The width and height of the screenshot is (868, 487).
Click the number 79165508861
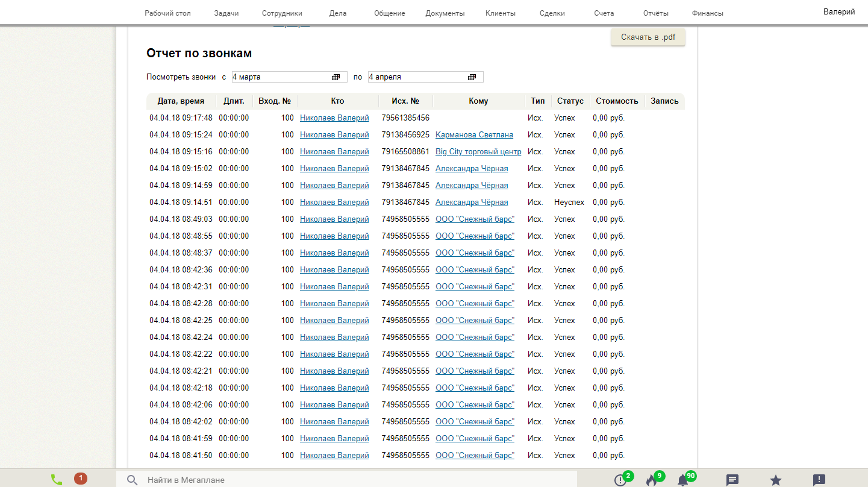click(x=405, y=152)
